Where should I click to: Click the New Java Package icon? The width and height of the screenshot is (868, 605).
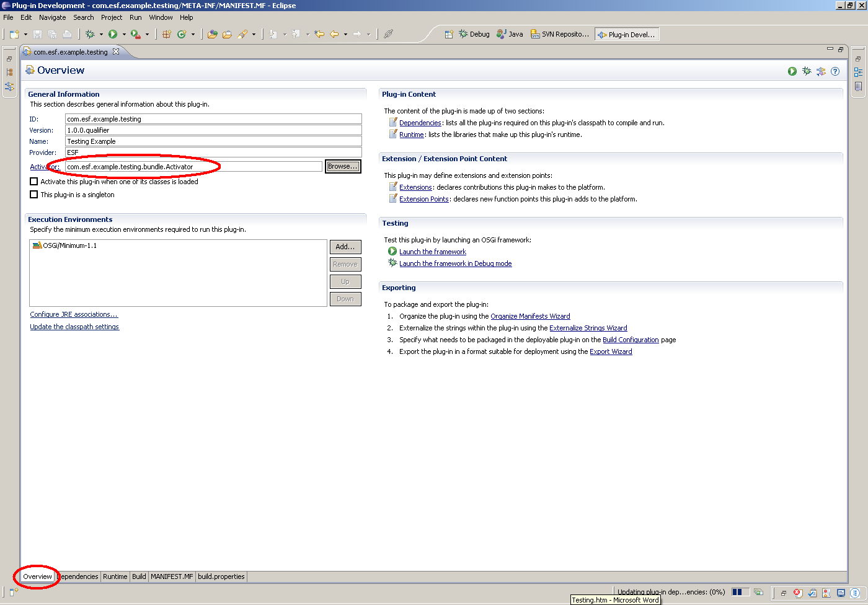[167, 34]
